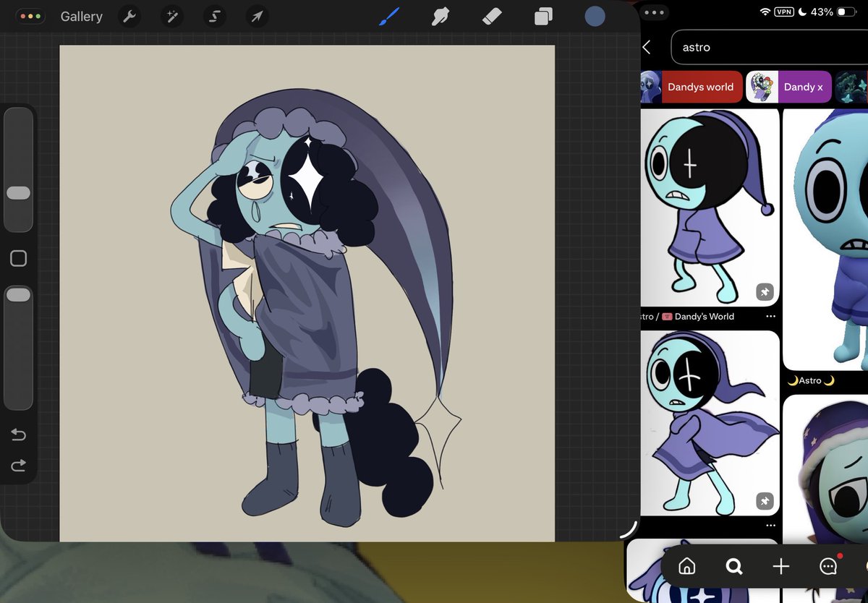Open multitasking dots above Procreate window

(30, 16)
